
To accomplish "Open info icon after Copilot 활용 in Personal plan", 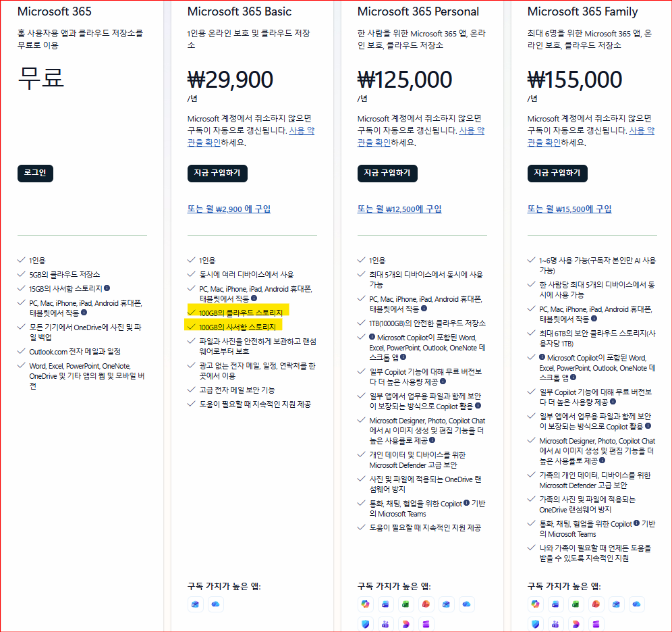I will tap(478, 405).
